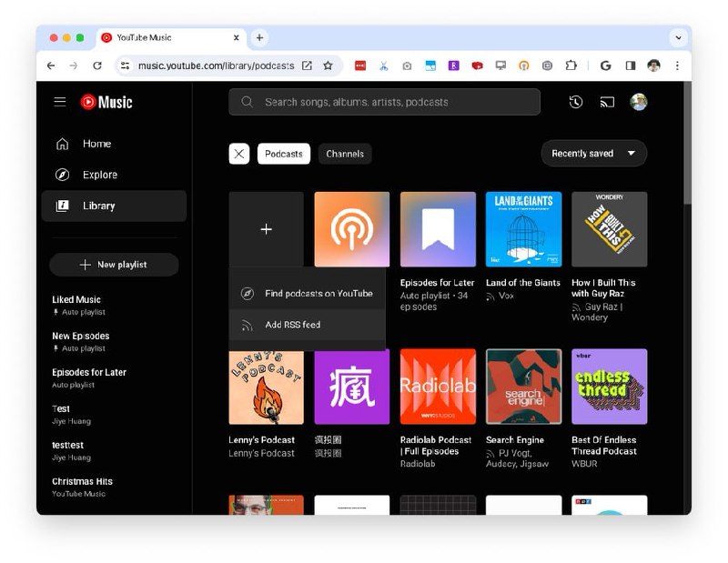Expand the browser window chevron menu

[x=679, y=37]
